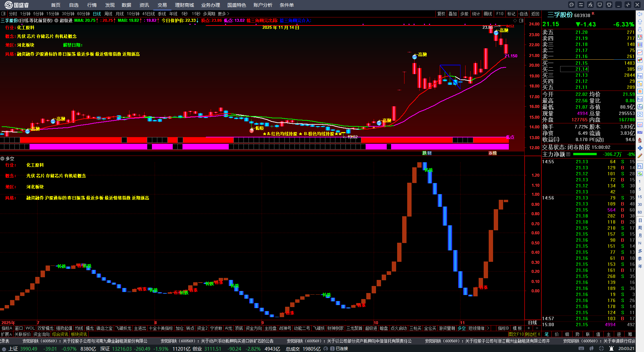
Task: Expand the 更多 periods dropdown
Action: point(223,14)
